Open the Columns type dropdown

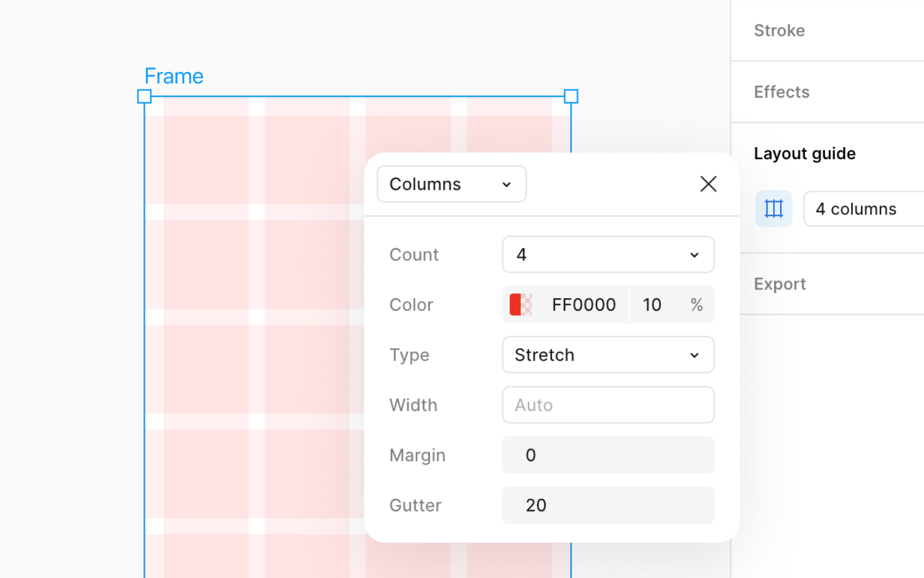(x=451, y=184)
